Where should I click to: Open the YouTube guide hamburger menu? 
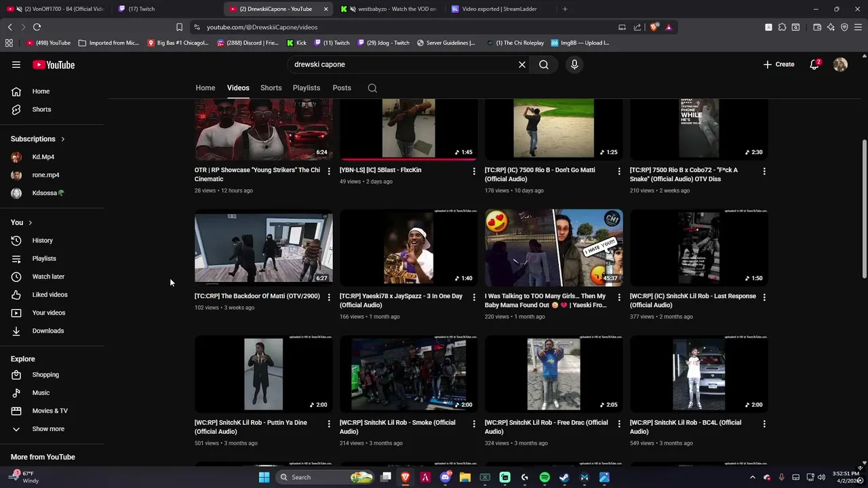(x=16, y=65)
